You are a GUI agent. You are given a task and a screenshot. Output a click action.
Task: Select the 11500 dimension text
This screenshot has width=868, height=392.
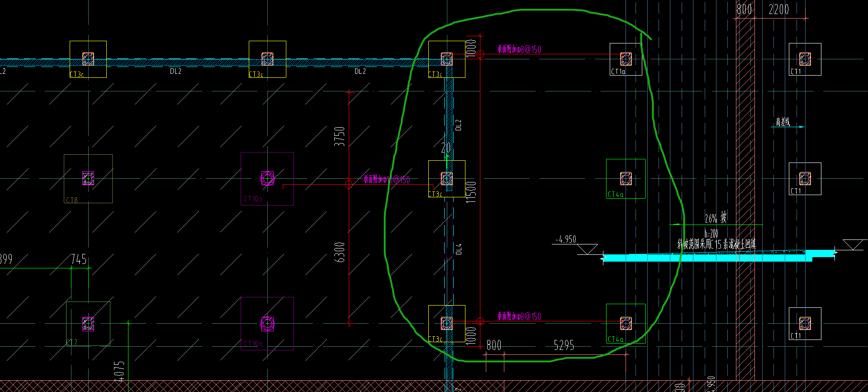471,192
